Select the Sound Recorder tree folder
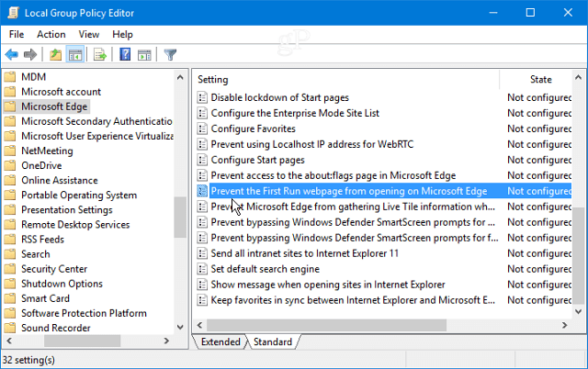Screen dimensions: 588x369 (56, 329)
